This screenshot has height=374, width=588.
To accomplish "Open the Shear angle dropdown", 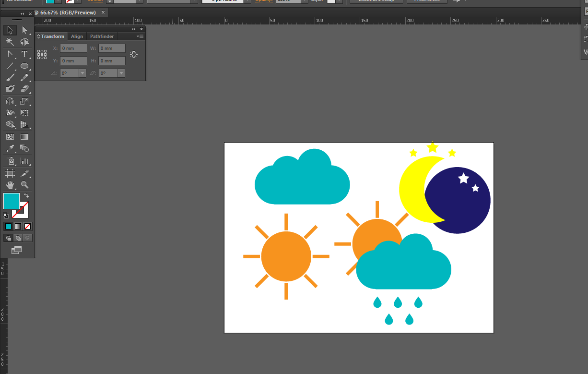I will 121,73.
